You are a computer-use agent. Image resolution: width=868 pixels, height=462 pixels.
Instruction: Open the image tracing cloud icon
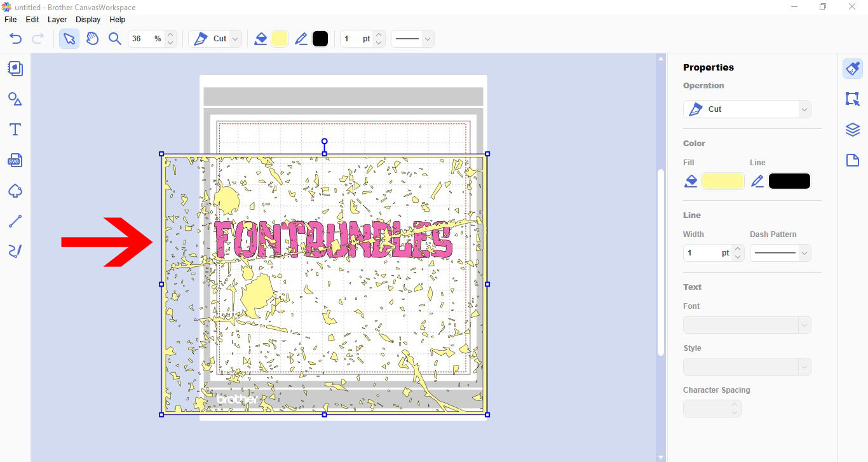click(15, 191)
